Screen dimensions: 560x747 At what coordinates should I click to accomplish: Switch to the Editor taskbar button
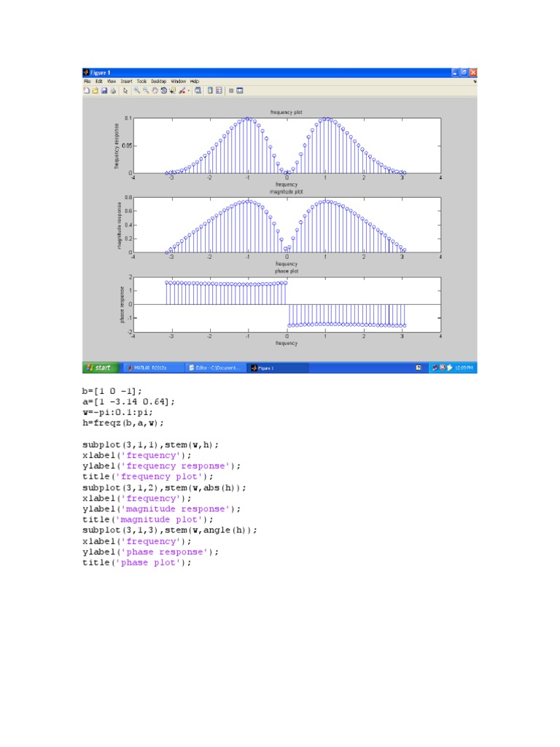216,368
